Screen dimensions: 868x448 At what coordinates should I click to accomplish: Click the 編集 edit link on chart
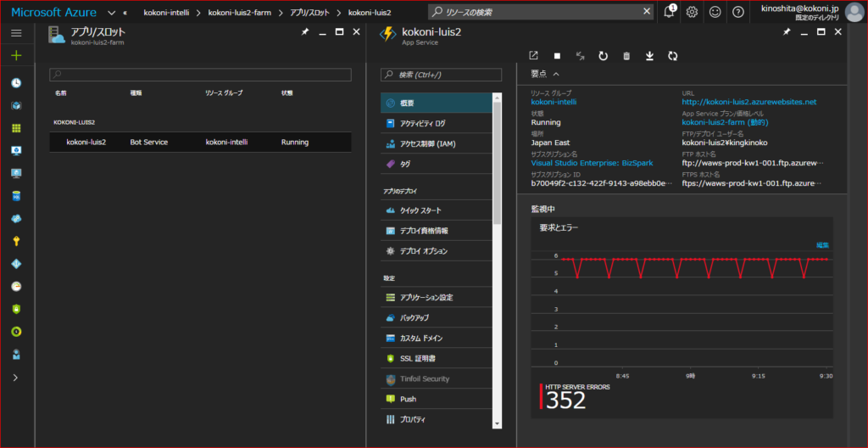click(x=822, y=245)
